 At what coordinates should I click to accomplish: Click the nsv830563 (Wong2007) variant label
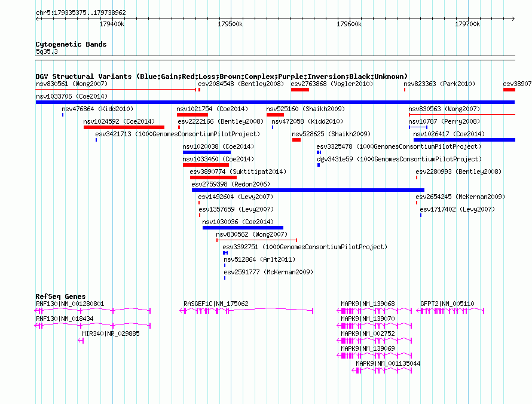444,109
